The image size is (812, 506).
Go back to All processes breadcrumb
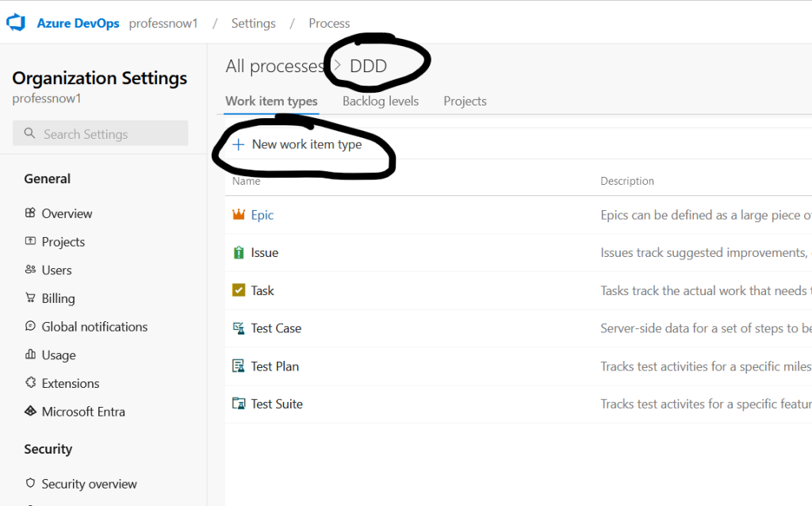tap(274, 67)
